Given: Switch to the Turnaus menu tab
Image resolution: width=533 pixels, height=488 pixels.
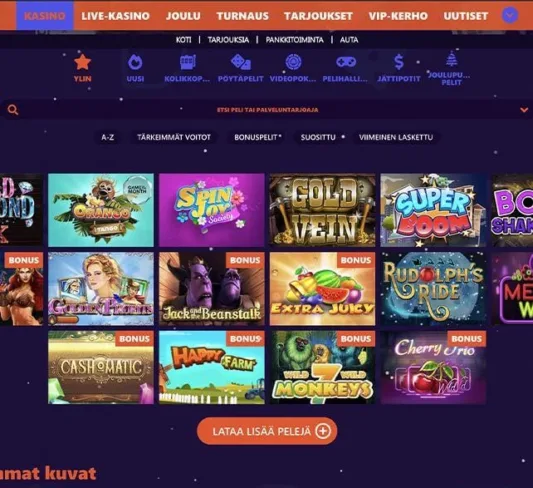Looking at the screenshot, I should click(x=243, y=16).
